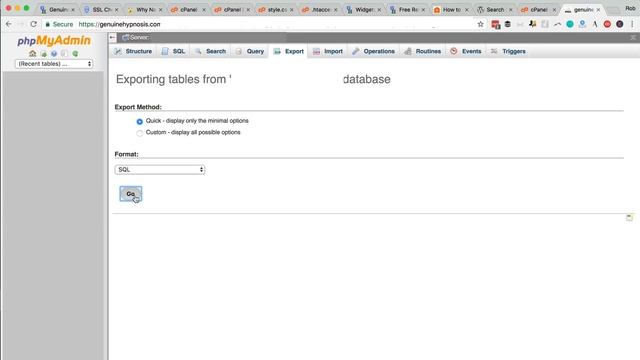Close the How to browser tab
The height and width of the screenshot is (360, 640).
(467, 9)
